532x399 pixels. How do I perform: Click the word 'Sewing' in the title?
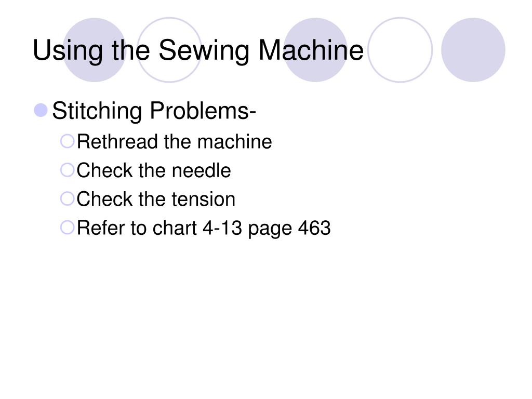[x=204, y=51]
